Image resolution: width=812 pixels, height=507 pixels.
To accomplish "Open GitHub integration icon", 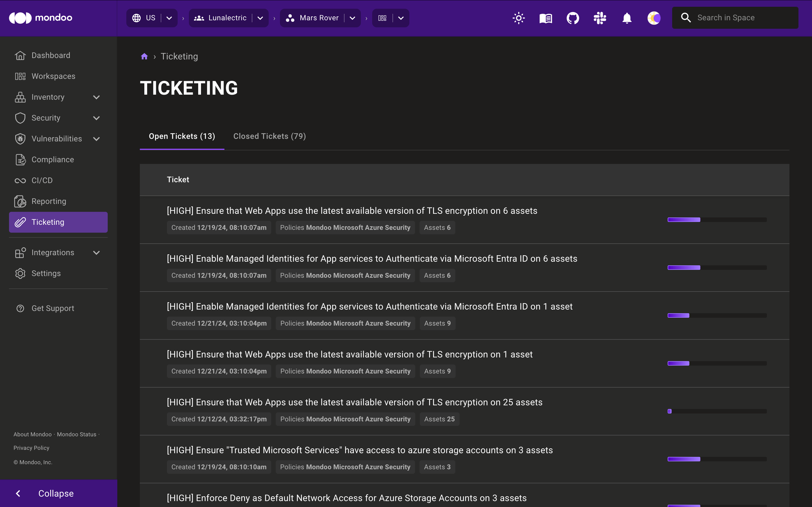I will 572,18.
